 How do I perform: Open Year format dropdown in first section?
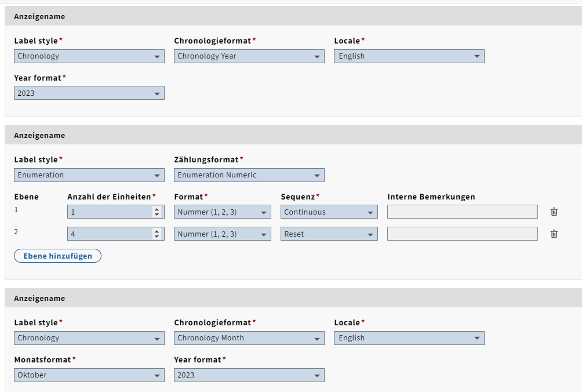[89, 93]
